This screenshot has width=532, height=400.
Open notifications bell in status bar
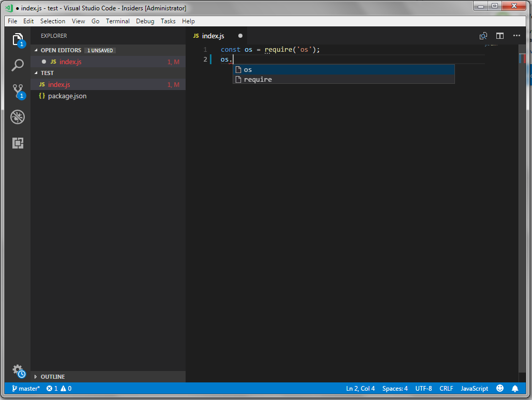(x=515, y=389)
